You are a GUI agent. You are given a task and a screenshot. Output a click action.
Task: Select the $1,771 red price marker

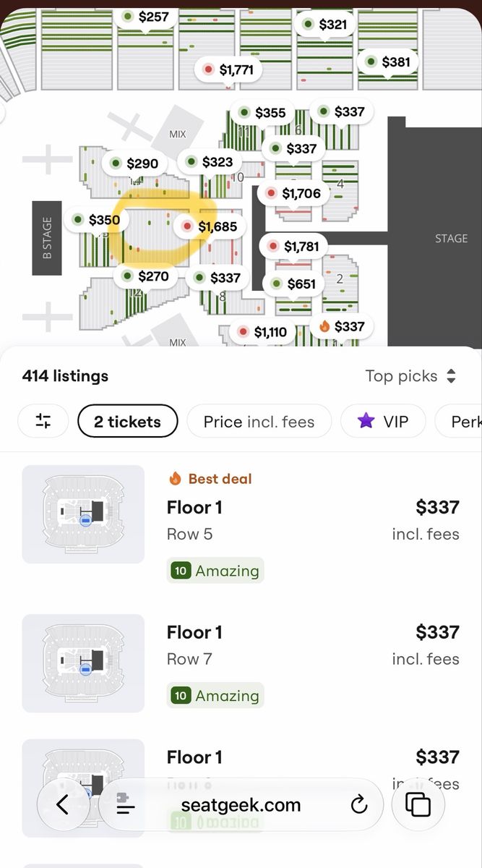point(228,69)
